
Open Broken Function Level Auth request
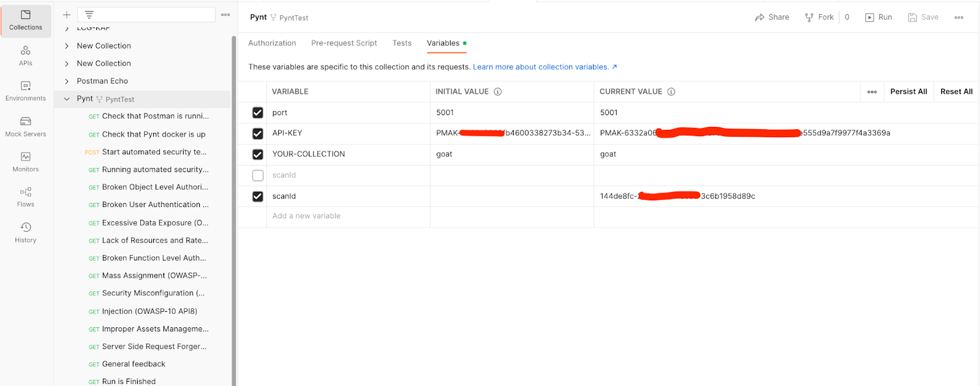147,259
